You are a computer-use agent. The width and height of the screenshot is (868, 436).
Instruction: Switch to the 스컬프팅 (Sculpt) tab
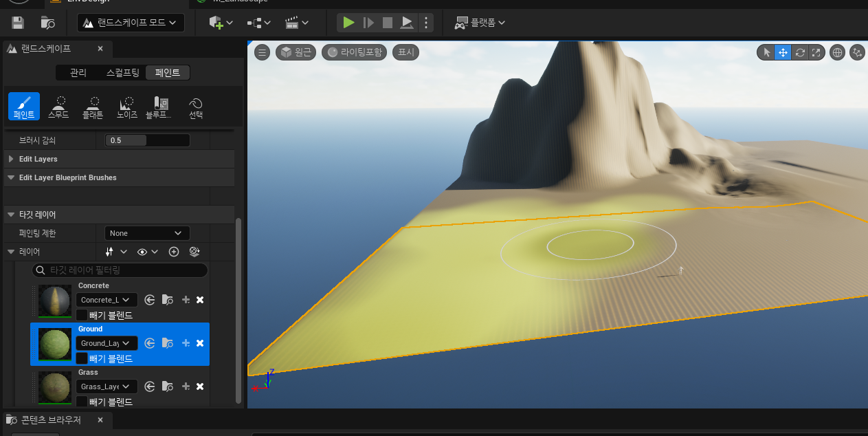coord(123,73)
